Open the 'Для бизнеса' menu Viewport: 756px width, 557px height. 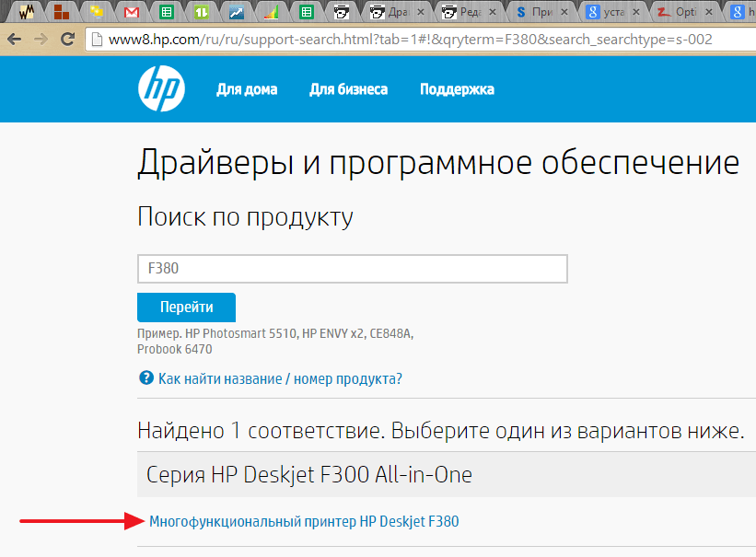pos(348,89)
